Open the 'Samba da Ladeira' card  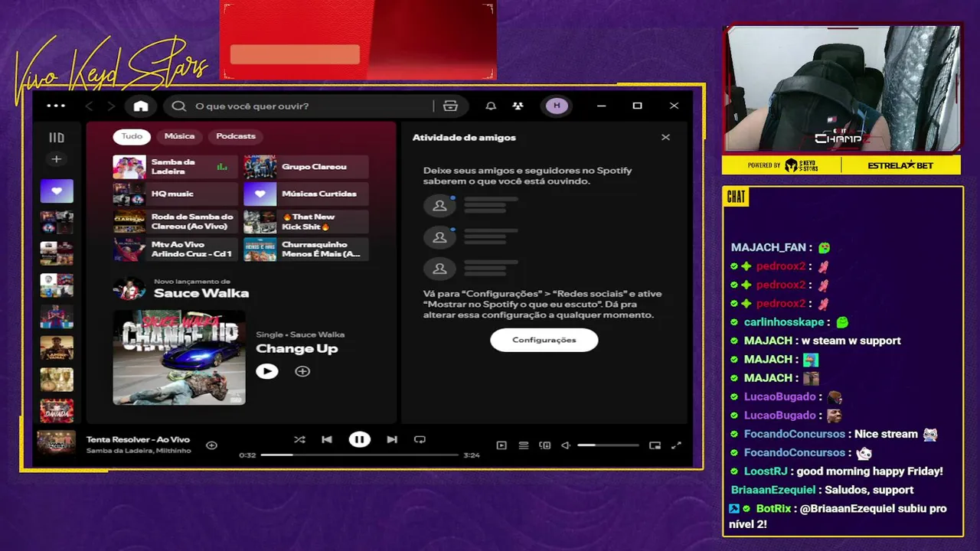[175, 167]
